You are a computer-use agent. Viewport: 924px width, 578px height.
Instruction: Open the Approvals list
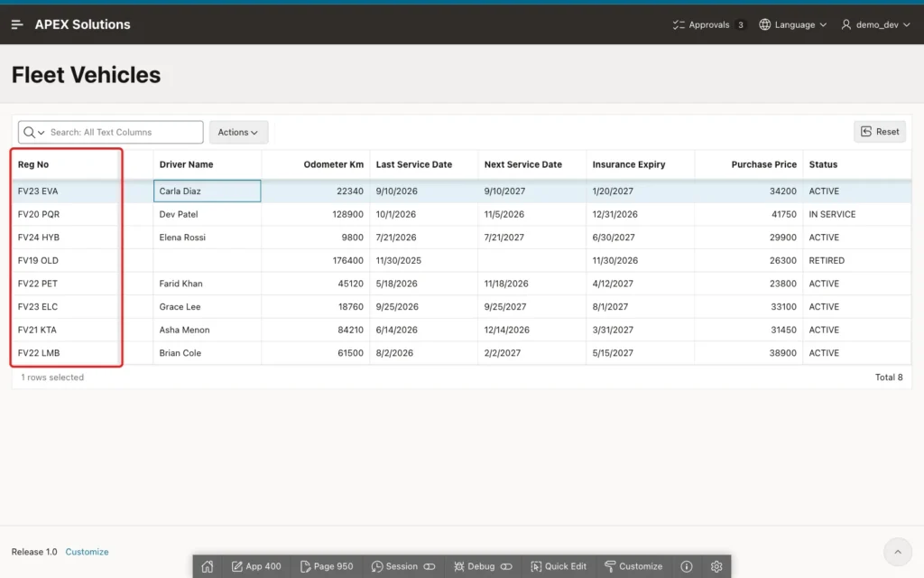(709, 24)
